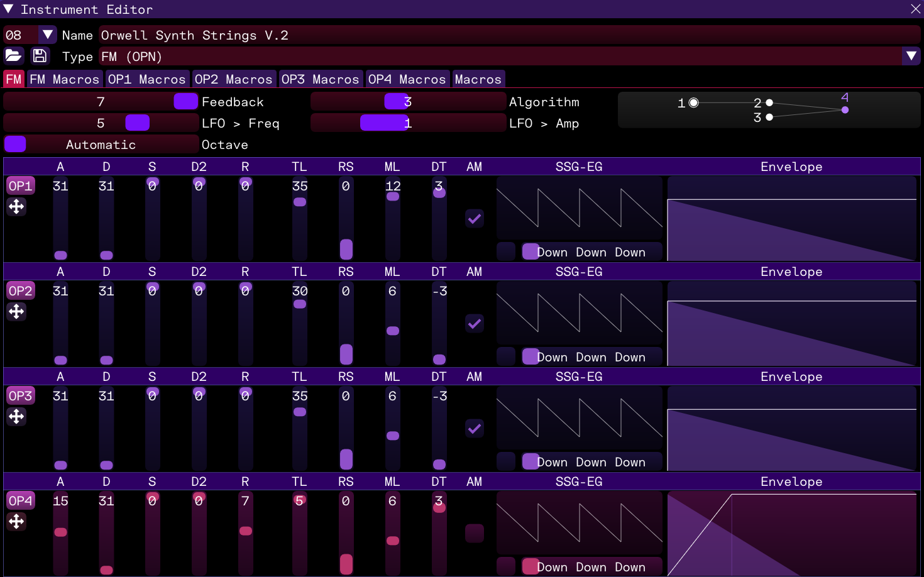Screen dimensions: 924x577
Task: Click the OP1 operator label button
Action: click(20, 186)
